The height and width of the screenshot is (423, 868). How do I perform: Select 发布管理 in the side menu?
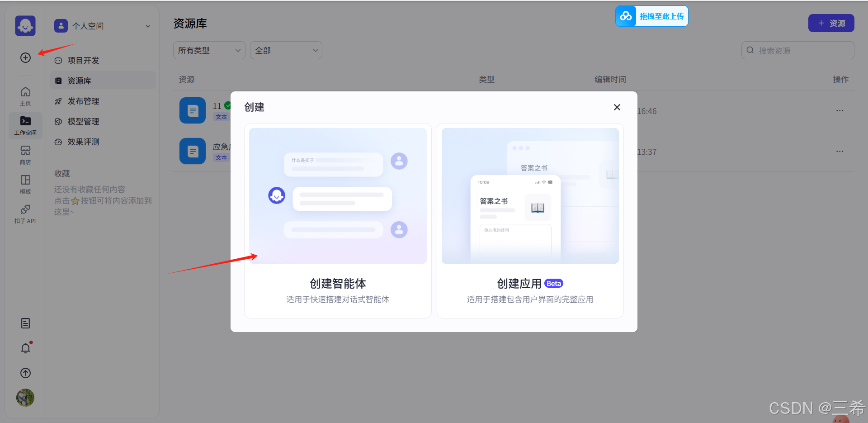click(103, 101)
